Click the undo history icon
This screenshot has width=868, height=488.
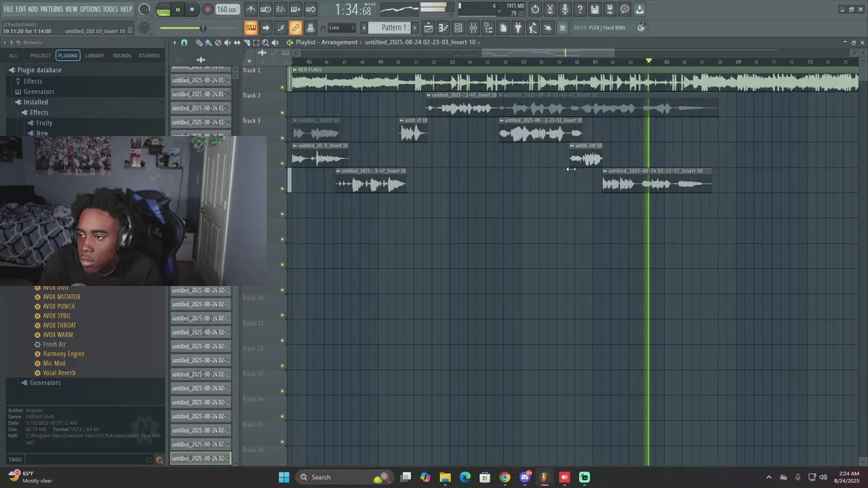pyautogui.click(x=535, y=9)
